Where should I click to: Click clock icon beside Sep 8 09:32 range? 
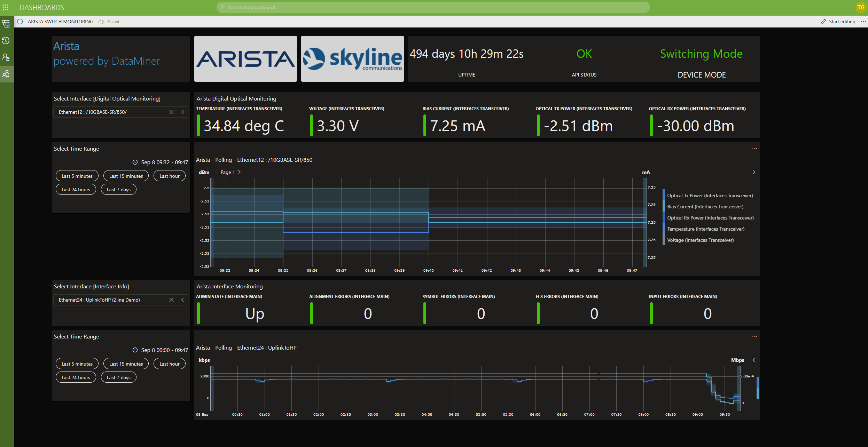(135, 162)
